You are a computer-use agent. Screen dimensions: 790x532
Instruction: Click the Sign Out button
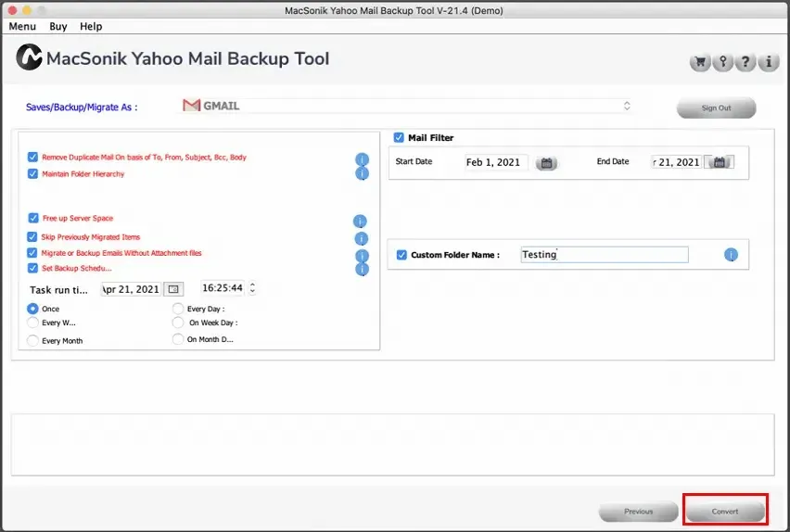(x=716, y=108)
